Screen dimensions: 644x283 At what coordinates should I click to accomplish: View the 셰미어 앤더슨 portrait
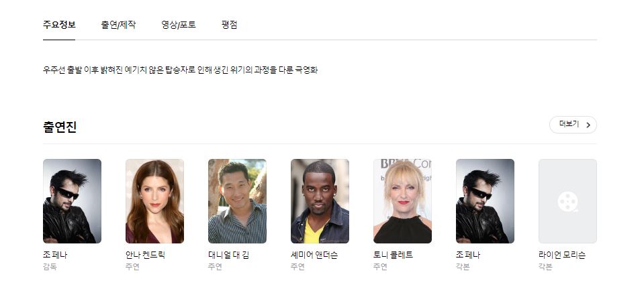(x=320, y=201)
